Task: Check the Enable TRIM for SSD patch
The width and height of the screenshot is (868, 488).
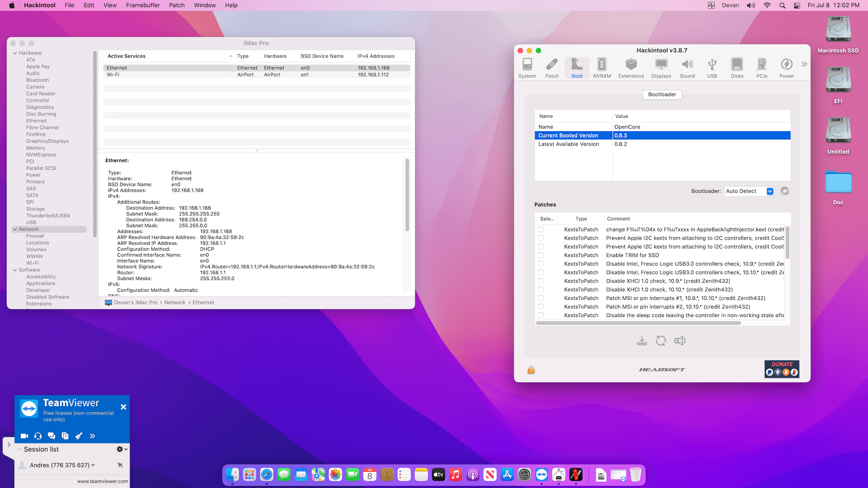Action: (541, 255)
